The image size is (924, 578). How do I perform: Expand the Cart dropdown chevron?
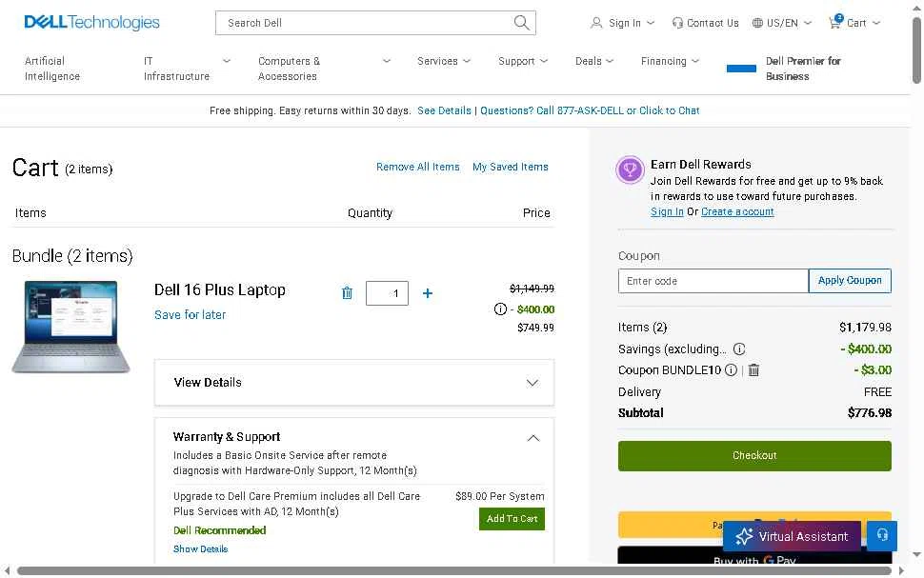(876, 23)
